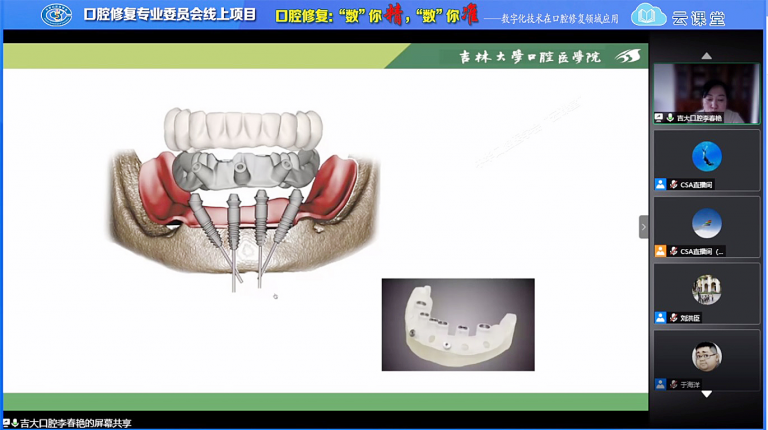Collapse the participant sidebar with the chevron
Image resolution: width=768 pixels, height=430 pixels.
click(x=643, y=227)
